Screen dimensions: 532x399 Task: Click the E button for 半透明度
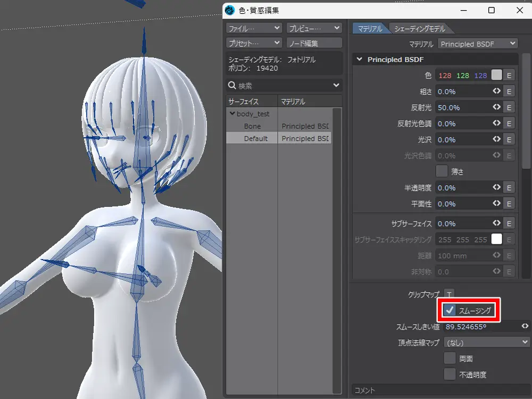pos(509,187)
